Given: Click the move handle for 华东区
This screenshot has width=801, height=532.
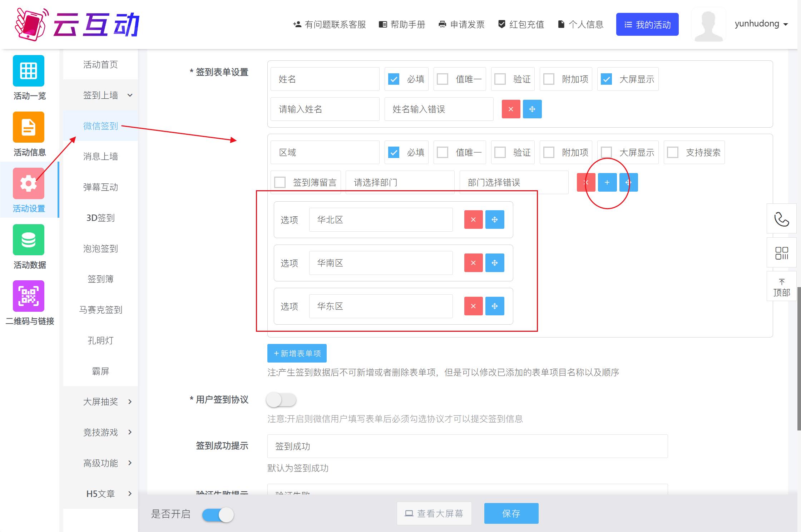Looking at the screenshot, I should (495, 306).
